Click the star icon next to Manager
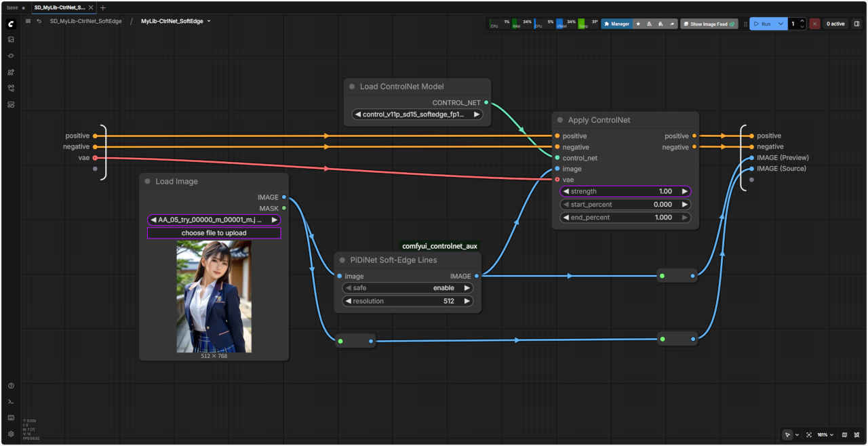 (638, 24)
